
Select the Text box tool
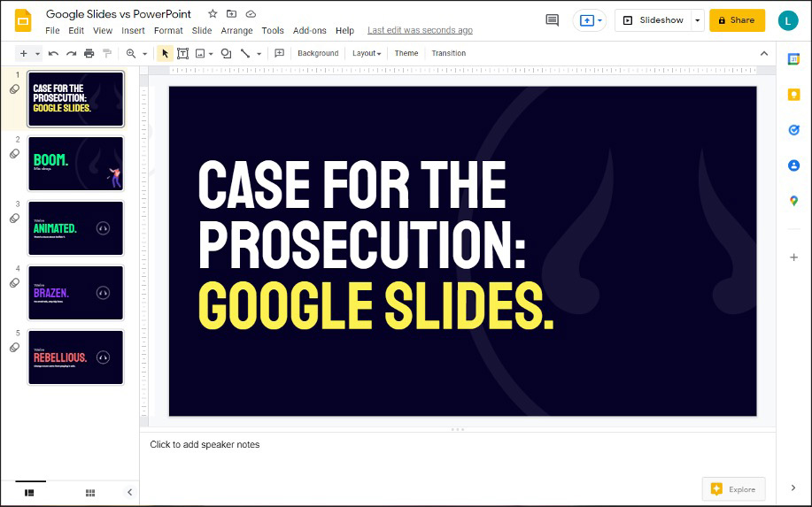(182, 53)
